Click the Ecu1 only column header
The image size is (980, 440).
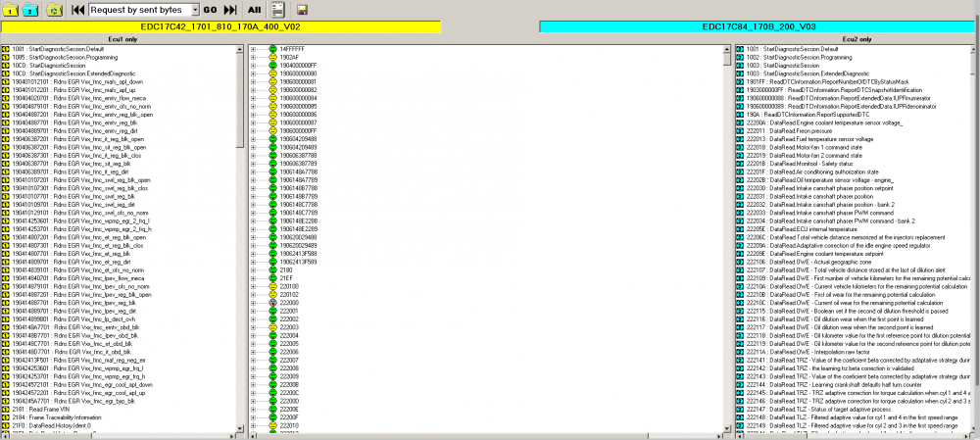(123, 39)
